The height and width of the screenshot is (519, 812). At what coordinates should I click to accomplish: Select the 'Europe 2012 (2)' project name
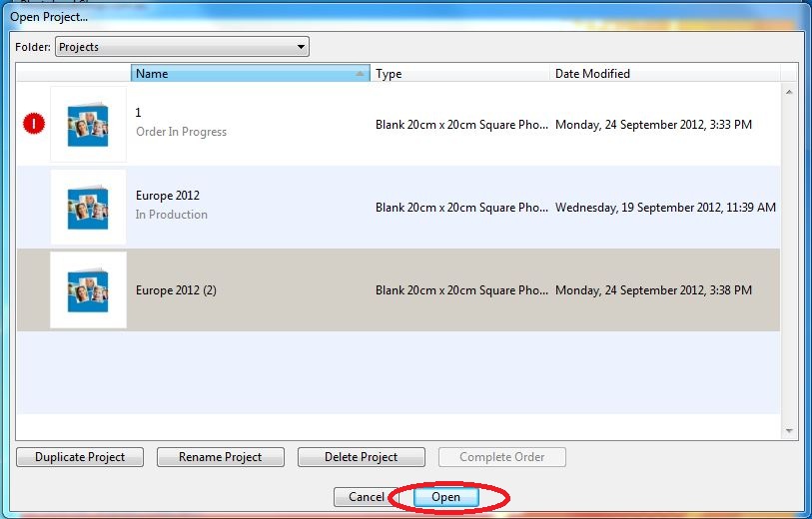[x=176, y=290]
